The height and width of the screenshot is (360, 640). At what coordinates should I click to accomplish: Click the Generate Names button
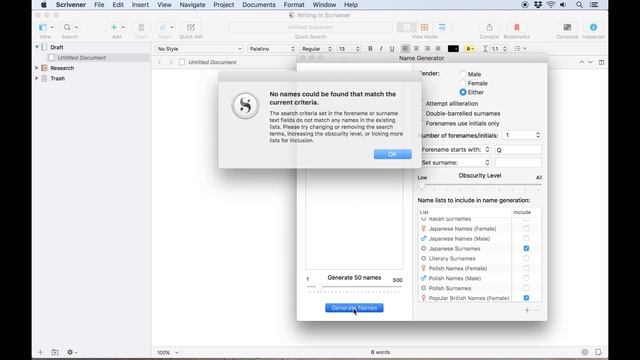tap(354, 308)
